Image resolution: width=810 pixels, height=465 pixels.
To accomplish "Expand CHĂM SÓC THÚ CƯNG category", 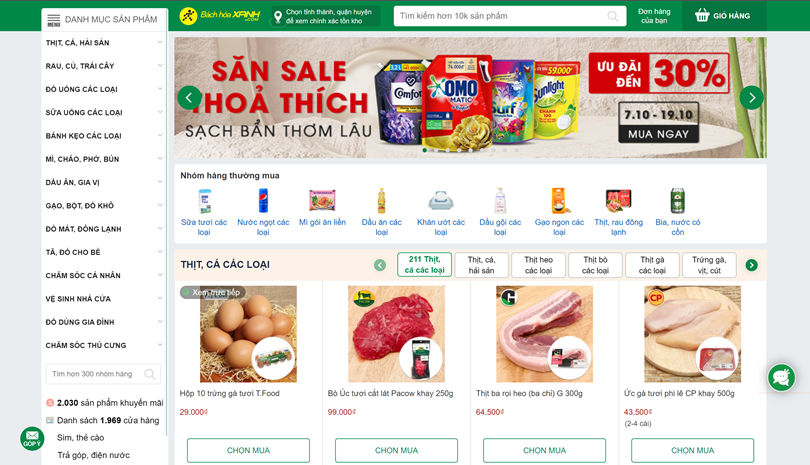I will [104, 345].
